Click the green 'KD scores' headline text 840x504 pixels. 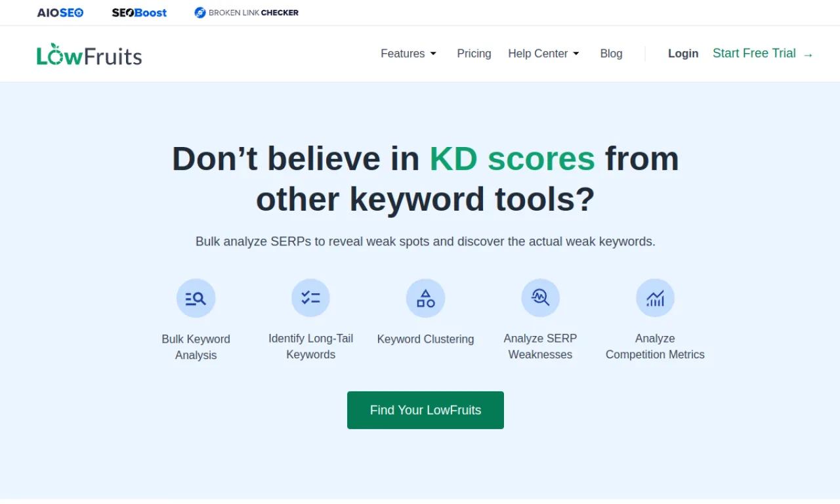coord(513,159)
